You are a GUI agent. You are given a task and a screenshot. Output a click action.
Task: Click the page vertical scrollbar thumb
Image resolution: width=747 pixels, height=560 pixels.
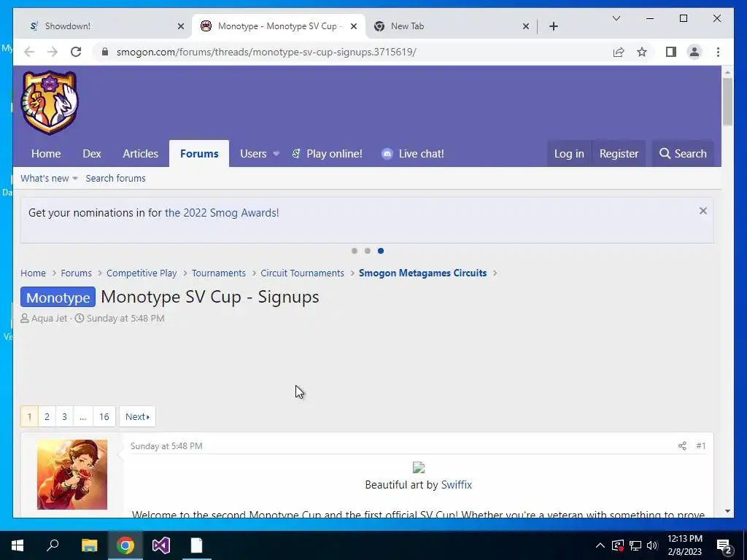(727, 101)
